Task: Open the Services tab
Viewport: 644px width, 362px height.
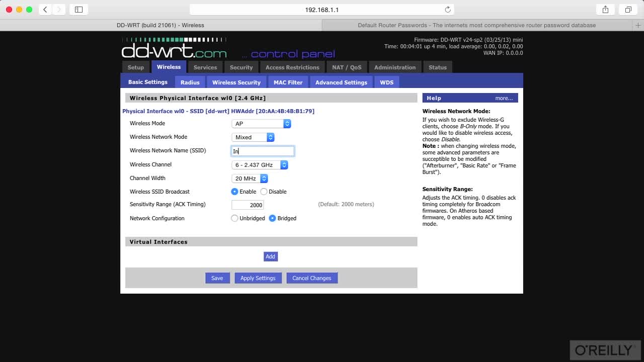Action: pyautogui.click(x=205, y=67)
